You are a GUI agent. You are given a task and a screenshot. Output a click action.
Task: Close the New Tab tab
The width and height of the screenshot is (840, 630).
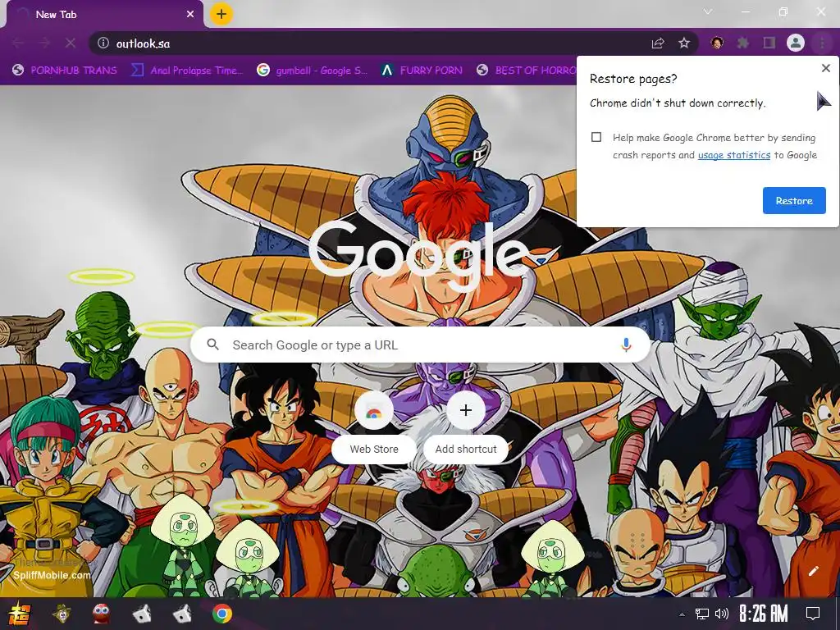pos(190,15)
